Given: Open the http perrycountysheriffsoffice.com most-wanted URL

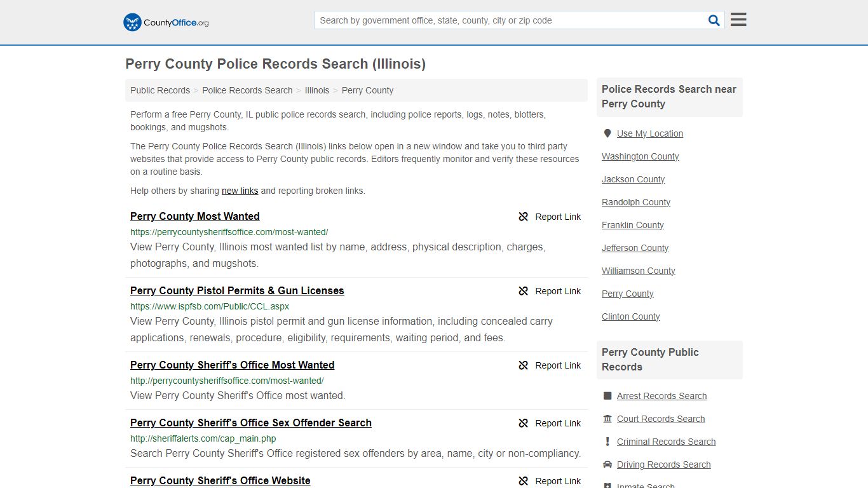Looking at the screenshot, I should [x=227, y=381].
